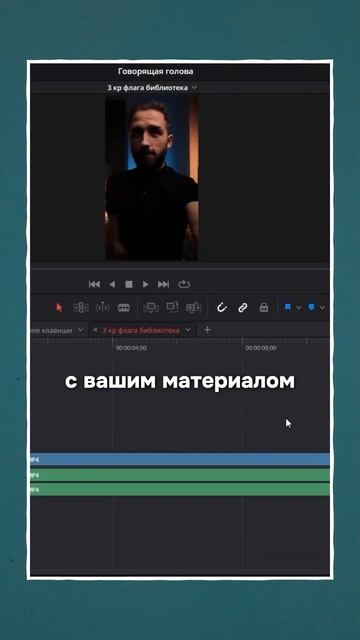Select the red arrow Selection tool

[60, 307]
